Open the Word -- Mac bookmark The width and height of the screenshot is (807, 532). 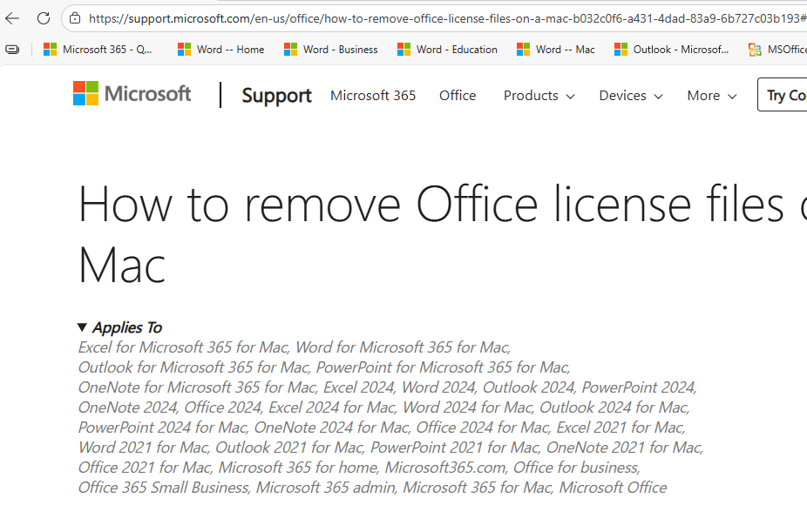[555, 50]
